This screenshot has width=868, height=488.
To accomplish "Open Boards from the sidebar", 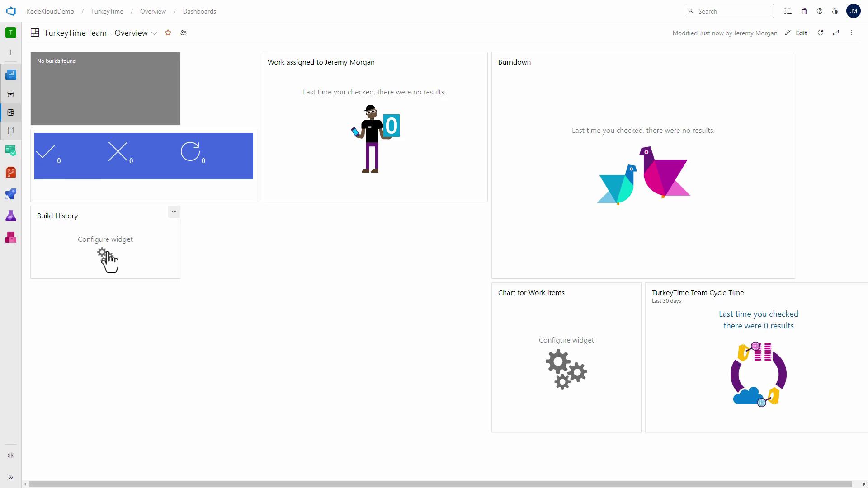I will pyautogui.click(x=11, y=150).
